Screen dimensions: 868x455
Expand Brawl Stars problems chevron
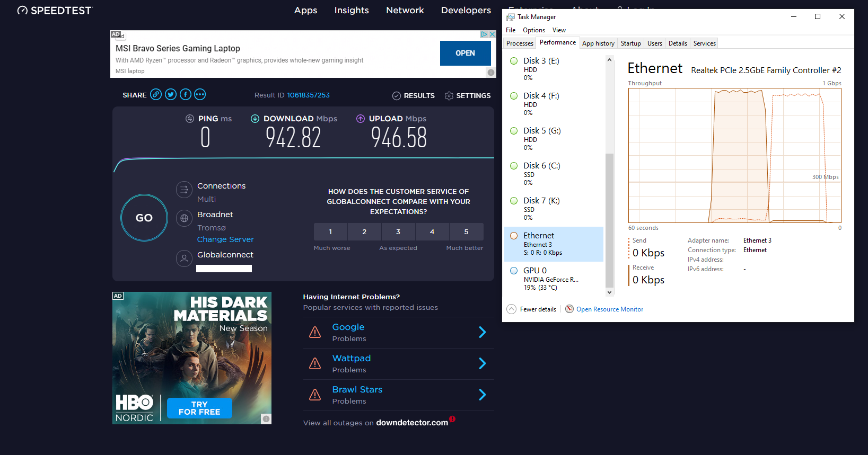click(483, 395)
